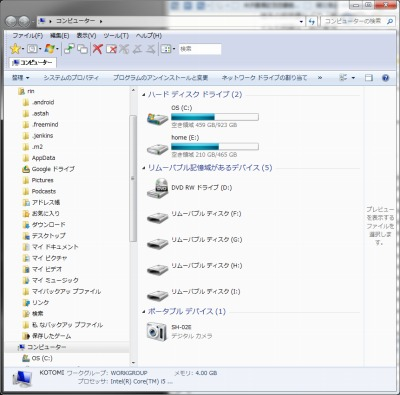This screenshot has width=400, height=395.
Task: Open the 整理 dropdown menu
Action: coord(20,78)
